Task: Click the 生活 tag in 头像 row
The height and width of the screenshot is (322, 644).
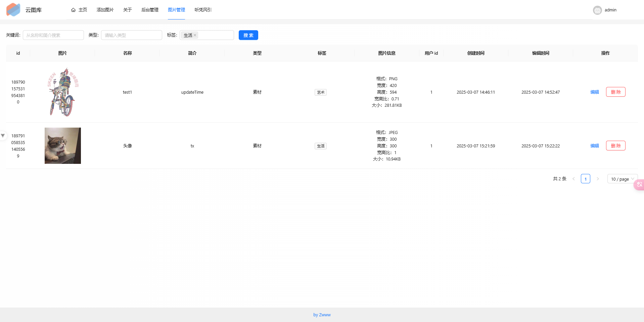Action: coord(321,146)
